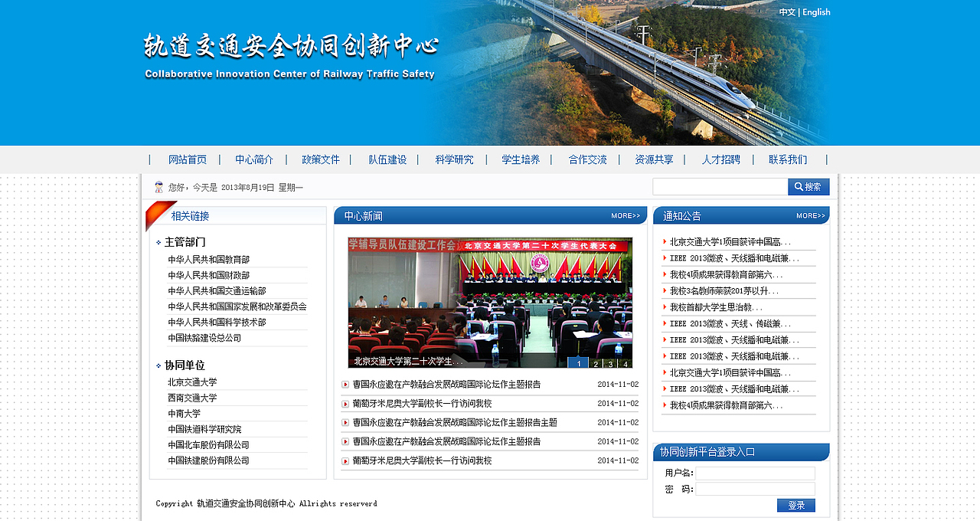This screenshot has height=521, width=980.
Task: Show slide 1 of the news carousel
Action: pos(579,364)
